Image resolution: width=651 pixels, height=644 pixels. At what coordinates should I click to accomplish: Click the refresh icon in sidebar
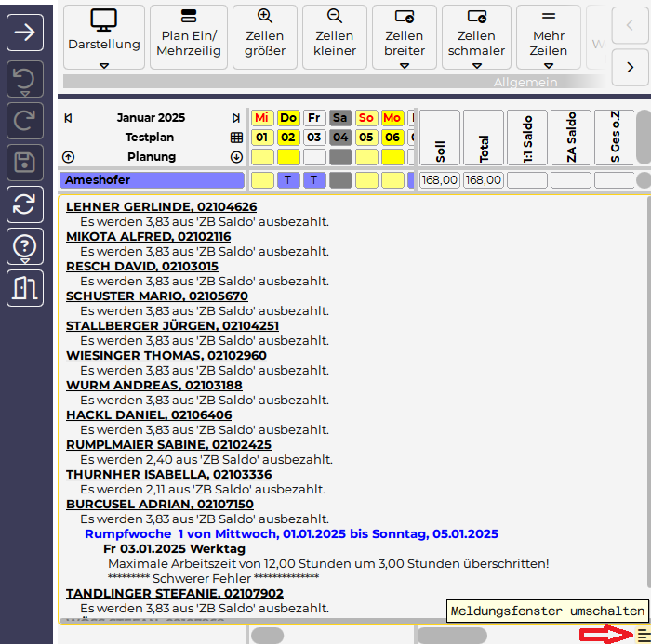pos(25,204)
